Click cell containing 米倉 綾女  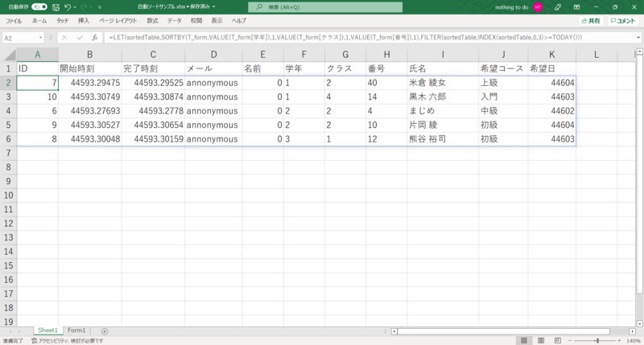point(443,83)
